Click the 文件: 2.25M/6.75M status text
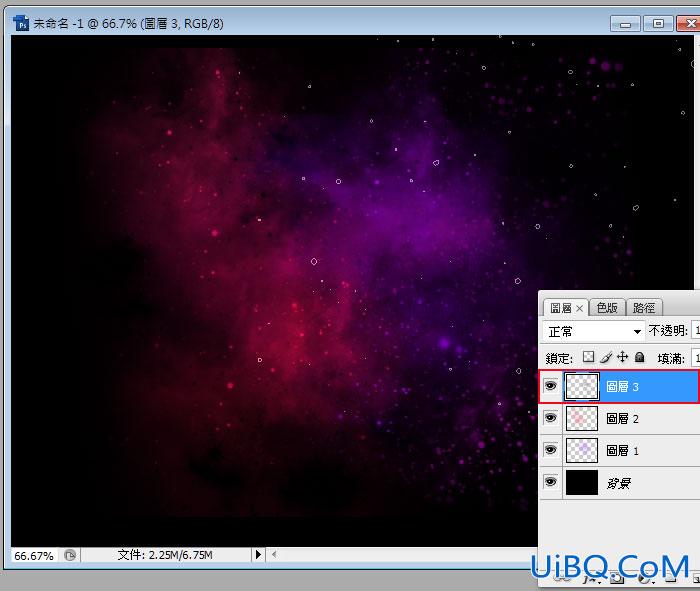 click(165, 555)
